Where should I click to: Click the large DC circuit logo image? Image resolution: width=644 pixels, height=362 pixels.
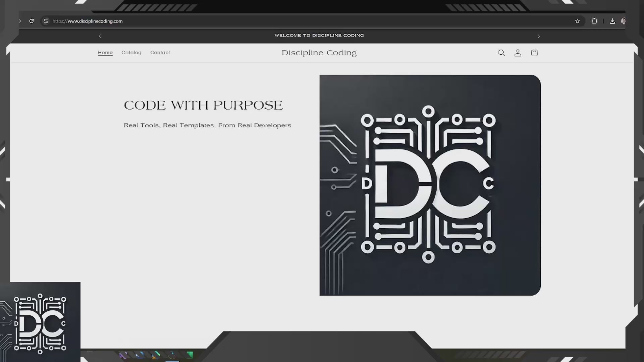[430, 185]
